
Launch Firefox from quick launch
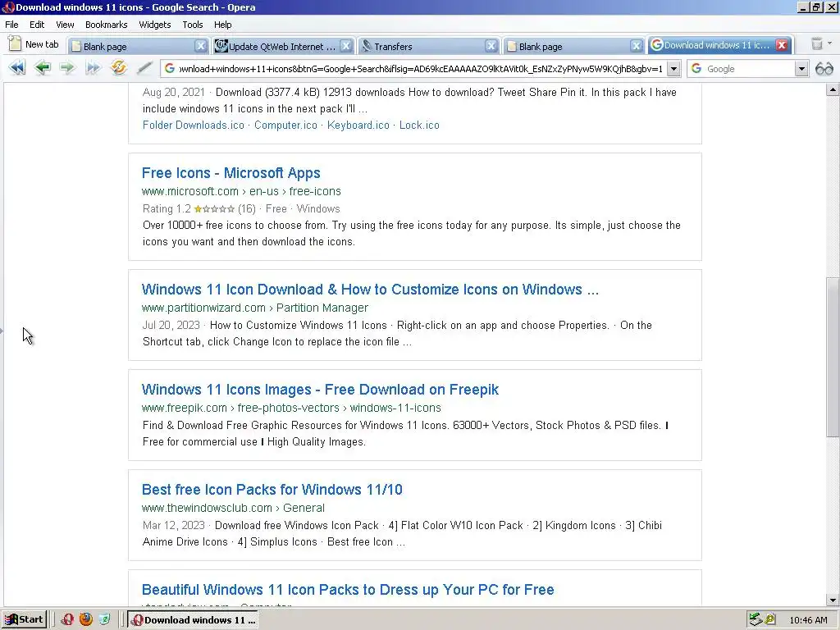tap(85, 620)
